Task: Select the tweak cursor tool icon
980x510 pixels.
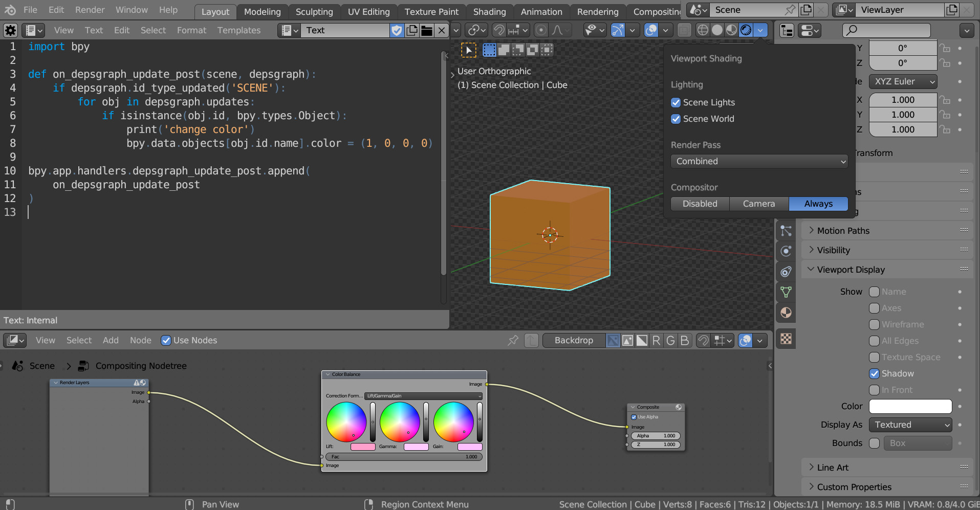Action: [x=468, y=50]
